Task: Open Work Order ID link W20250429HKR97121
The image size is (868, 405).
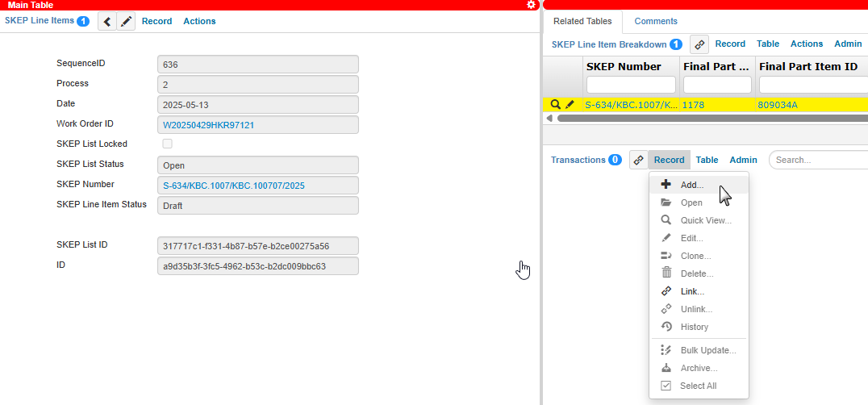Action: 209,125
